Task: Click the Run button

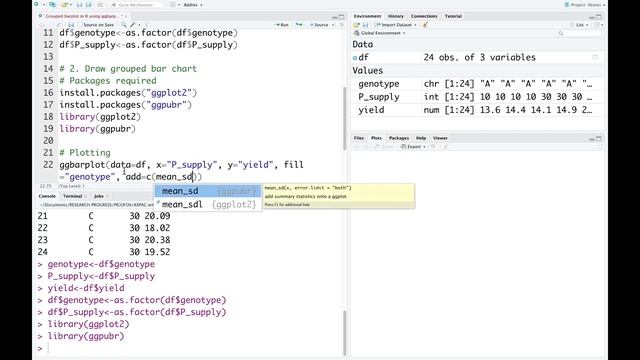Action: [282, 25]
